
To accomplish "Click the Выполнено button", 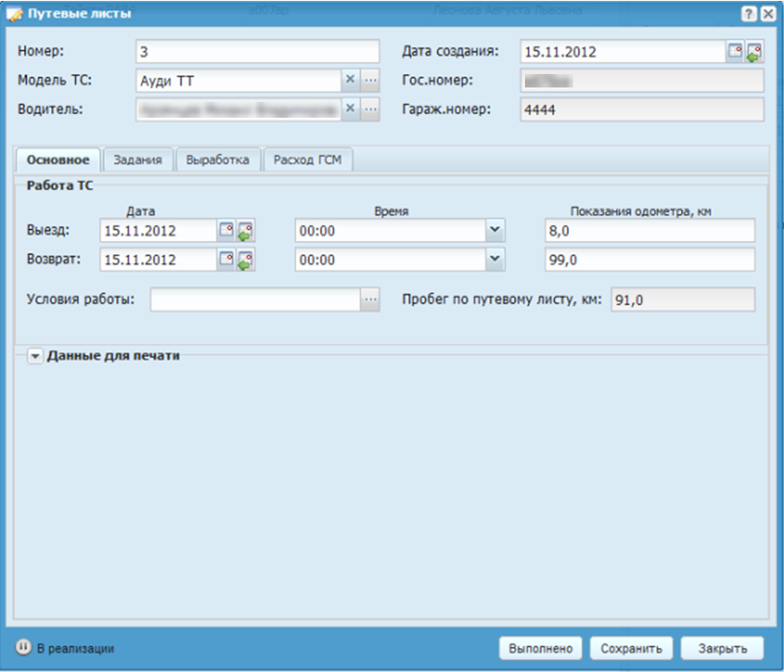I will 540,648.
